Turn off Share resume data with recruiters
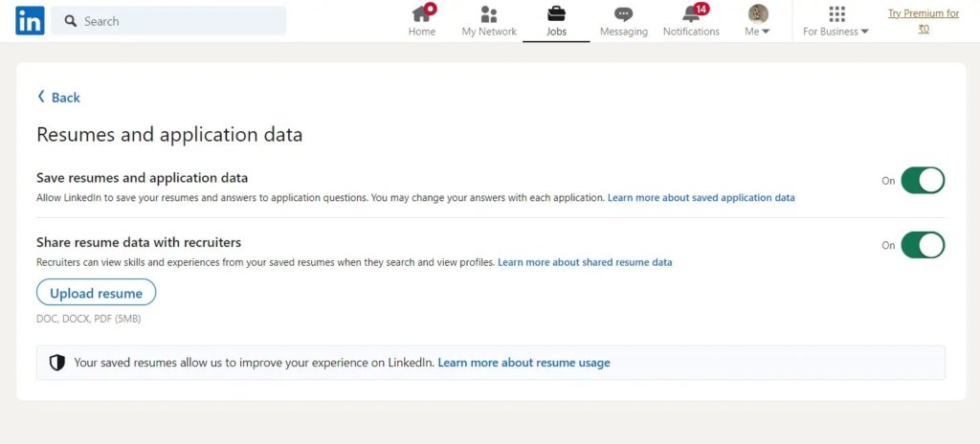The image size is (980, 444). 923,245
